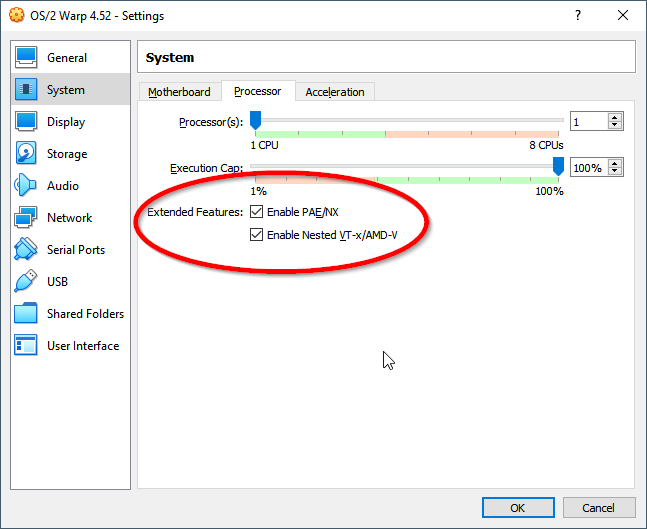Open the Network computers icon
Viewport: 647px width, 529px height.
click(26, 217)
